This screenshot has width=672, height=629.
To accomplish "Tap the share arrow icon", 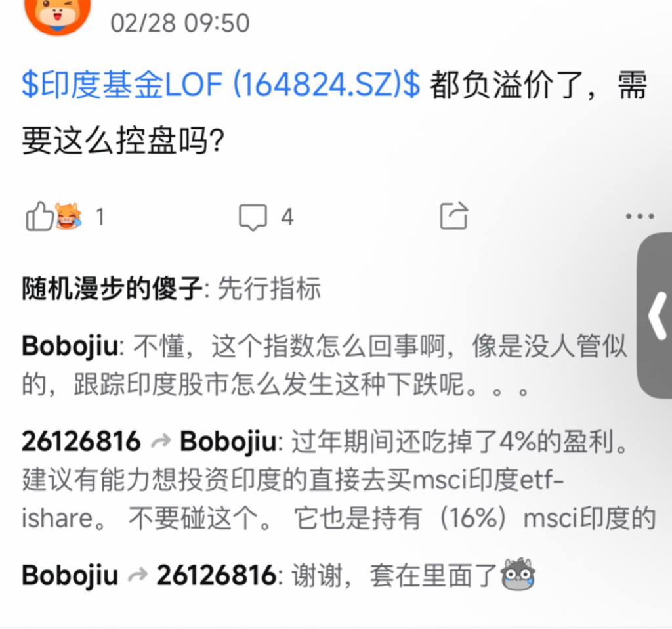I will coord(454,215).
